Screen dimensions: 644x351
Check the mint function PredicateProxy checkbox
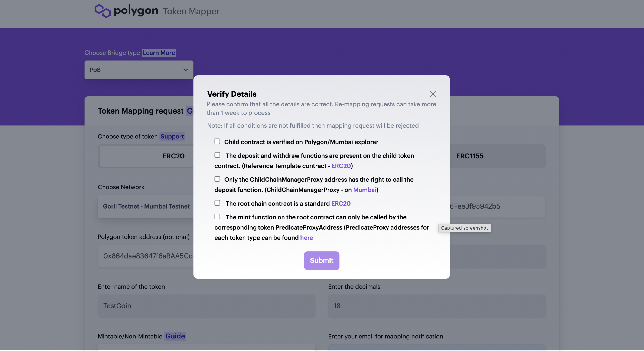pos(217,217)
